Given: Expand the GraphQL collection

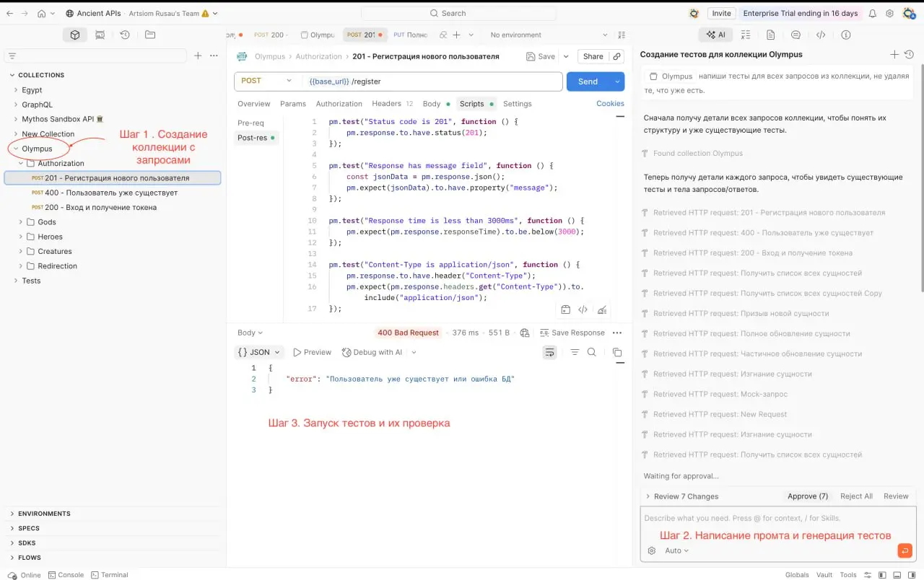Looking at the screenshot, I should tap(16, 105).
